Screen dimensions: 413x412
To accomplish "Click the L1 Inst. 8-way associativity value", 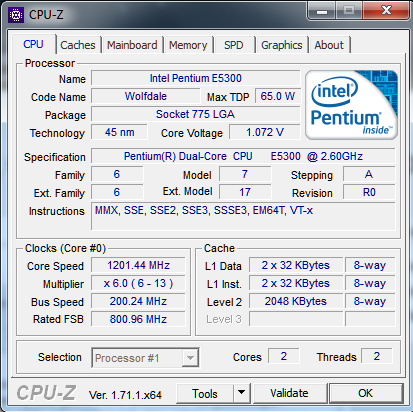I will 370,283.
